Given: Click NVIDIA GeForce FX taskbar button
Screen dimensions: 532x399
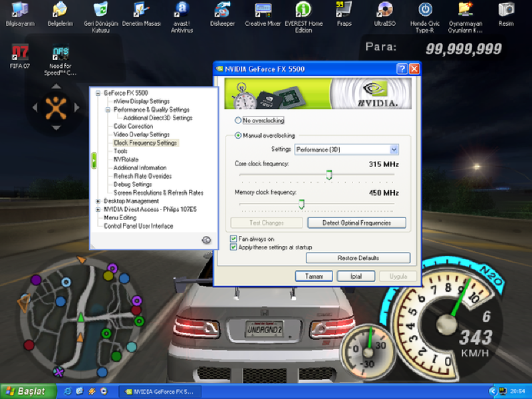Looking at the screenshot, I should click(160, 392).
